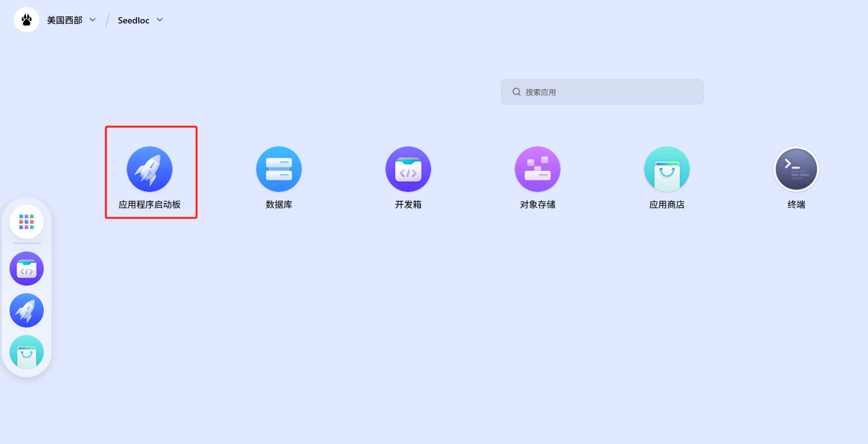The image size is (868, 444).
Task: Open the 应用程序启动板 rocket icon on desktop
Action: tap(150, 169)
